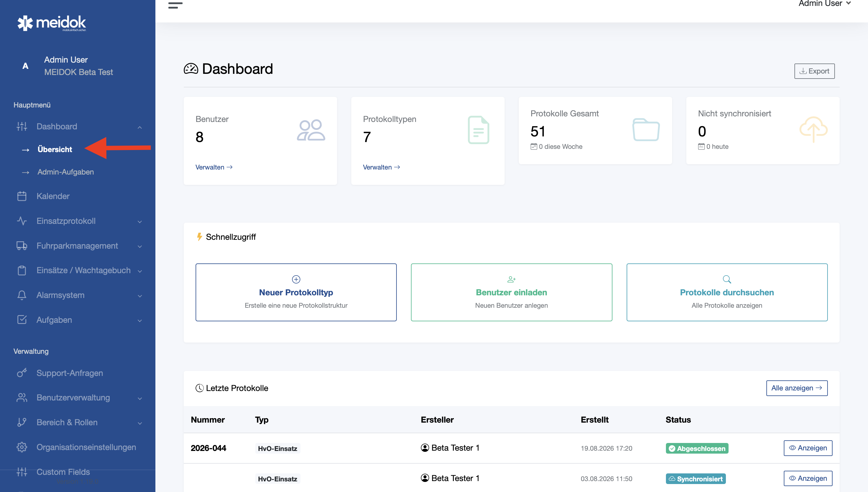Click the Nummer column header

point(208,420)
